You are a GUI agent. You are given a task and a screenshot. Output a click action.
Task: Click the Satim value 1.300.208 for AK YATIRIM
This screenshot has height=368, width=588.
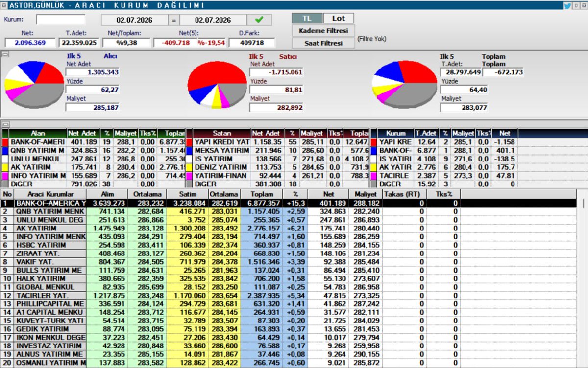(187, 228)
